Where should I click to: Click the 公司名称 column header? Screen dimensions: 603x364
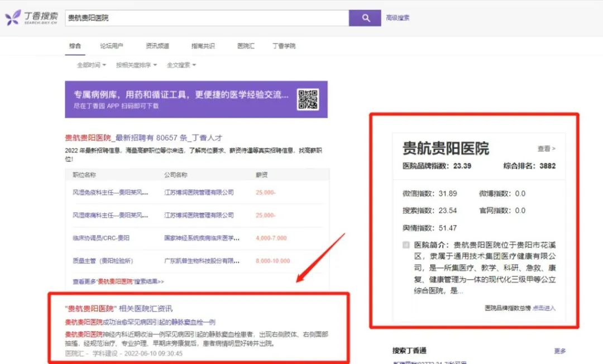point(176,175)
